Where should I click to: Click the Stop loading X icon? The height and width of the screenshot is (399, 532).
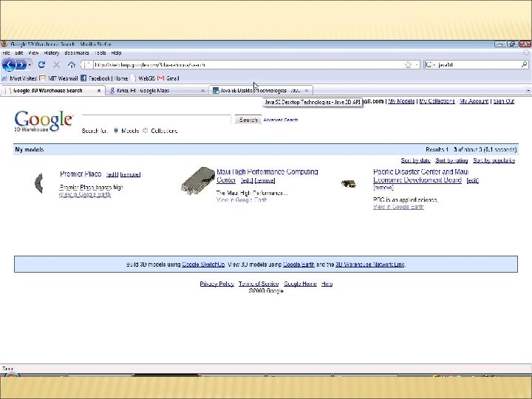(x=57, y=64)
